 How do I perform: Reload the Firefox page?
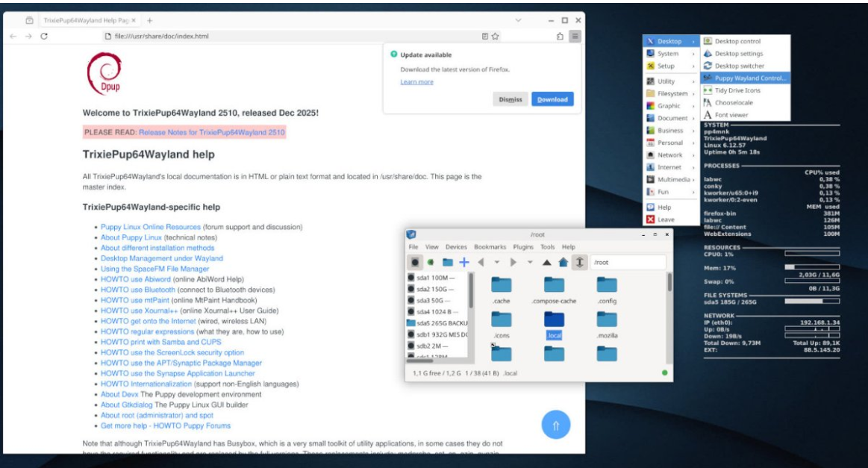[45, 36]
